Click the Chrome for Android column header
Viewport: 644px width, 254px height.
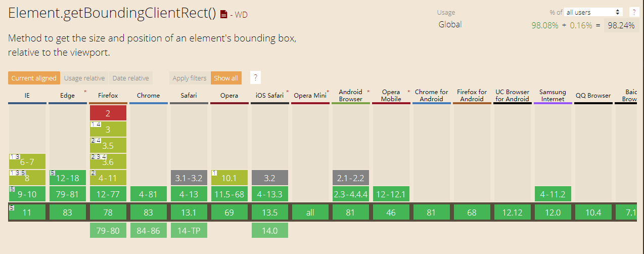[x=431, y=96]
